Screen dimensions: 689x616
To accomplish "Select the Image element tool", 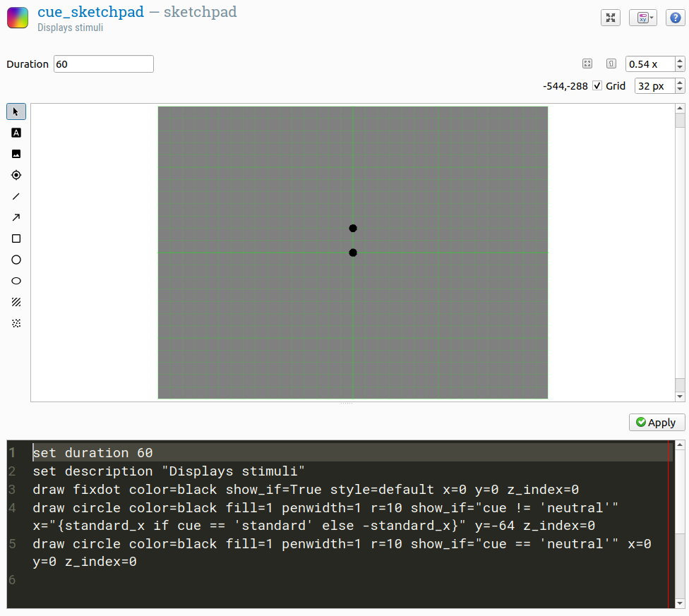I will point(16,154).
